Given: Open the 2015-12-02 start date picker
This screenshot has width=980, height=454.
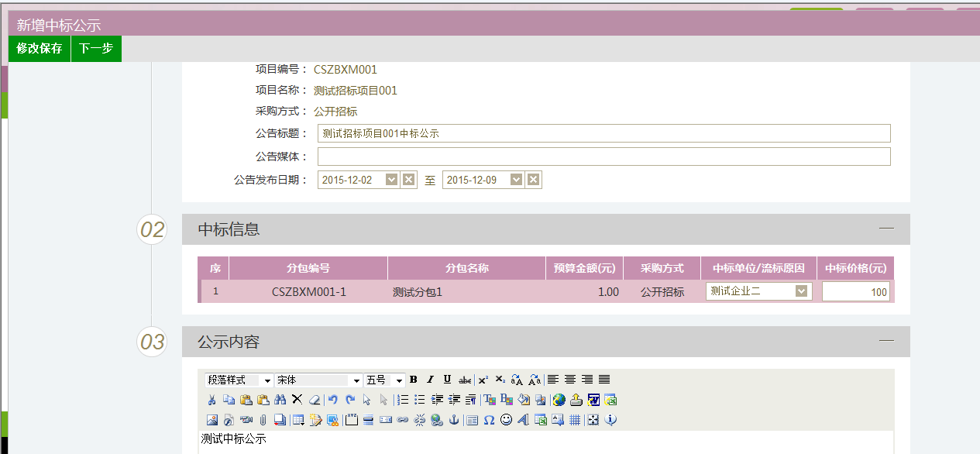Looking at the screenshot, I should pos(392,180).
